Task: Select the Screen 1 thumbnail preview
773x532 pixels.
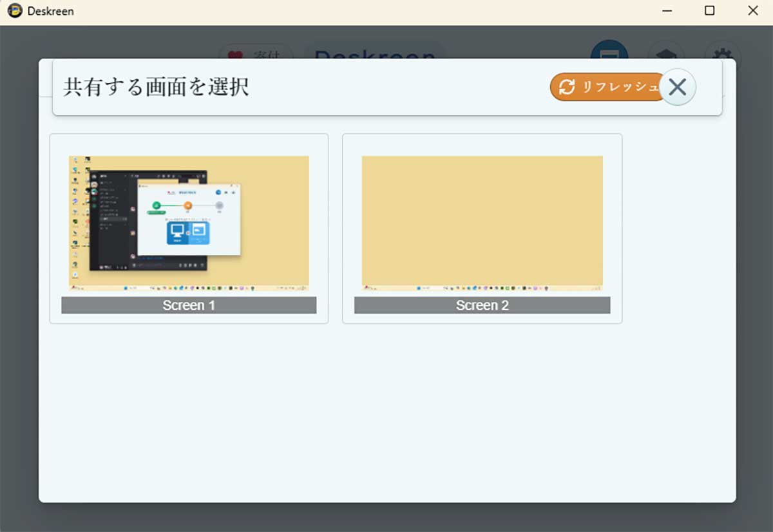Action: [x=189, y=223]
